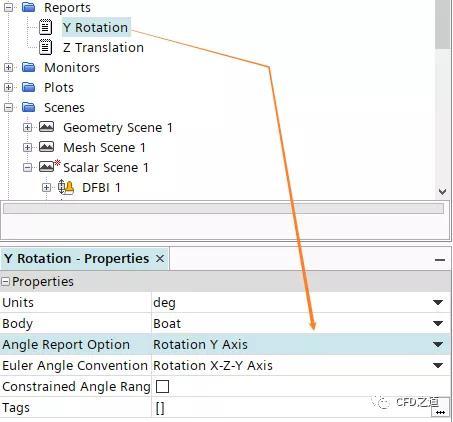The image size is (453, 422).
Task: Click the Y Rotation report document icon
Action: [46, 27]
